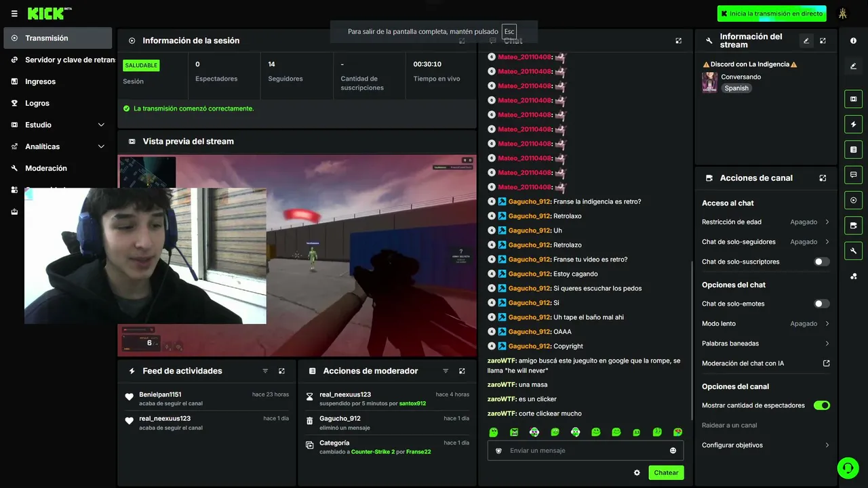Click the Spanish language tag

point(736,88)
